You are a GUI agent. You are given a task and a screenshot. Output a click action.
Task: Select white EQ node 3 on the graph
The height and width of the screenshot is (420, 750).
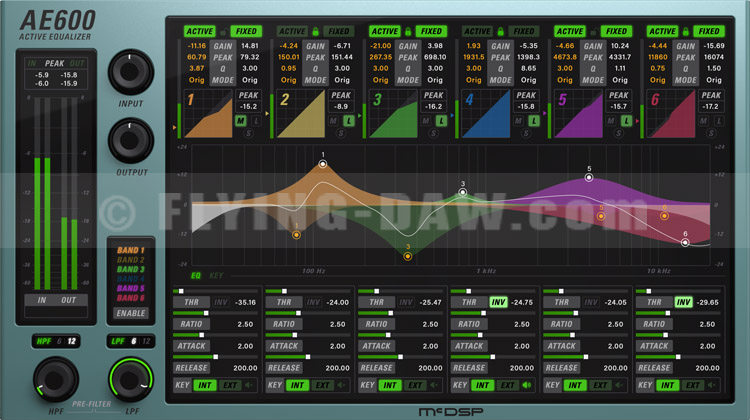(463, 192)
